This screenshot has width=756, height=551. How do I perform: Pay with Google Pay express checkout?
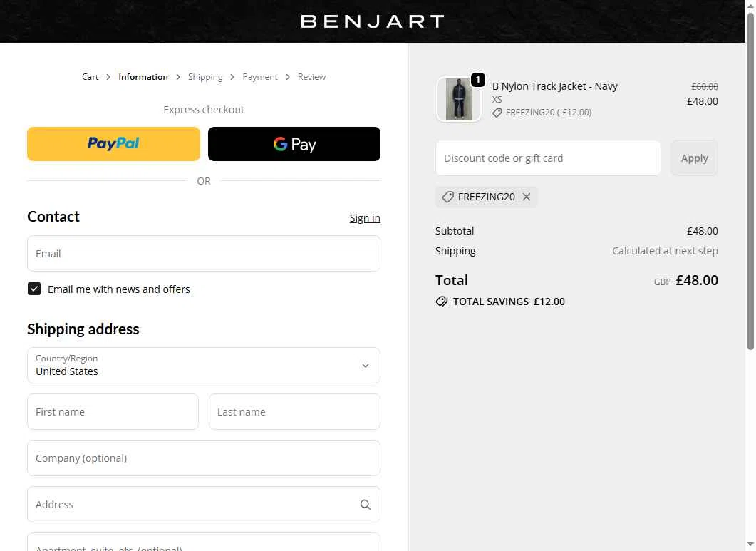[294, 144]
